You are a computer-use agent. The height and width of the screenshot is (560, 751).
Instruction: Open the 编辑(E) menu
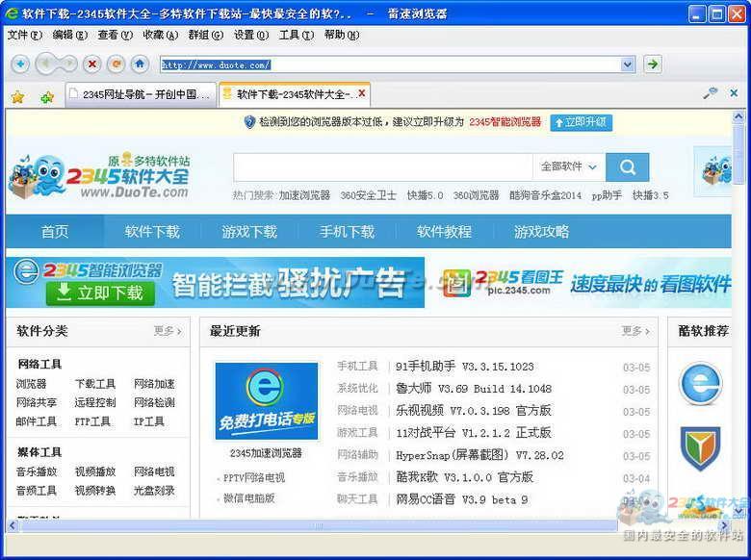pyautogui.click(x=70, y=35)
